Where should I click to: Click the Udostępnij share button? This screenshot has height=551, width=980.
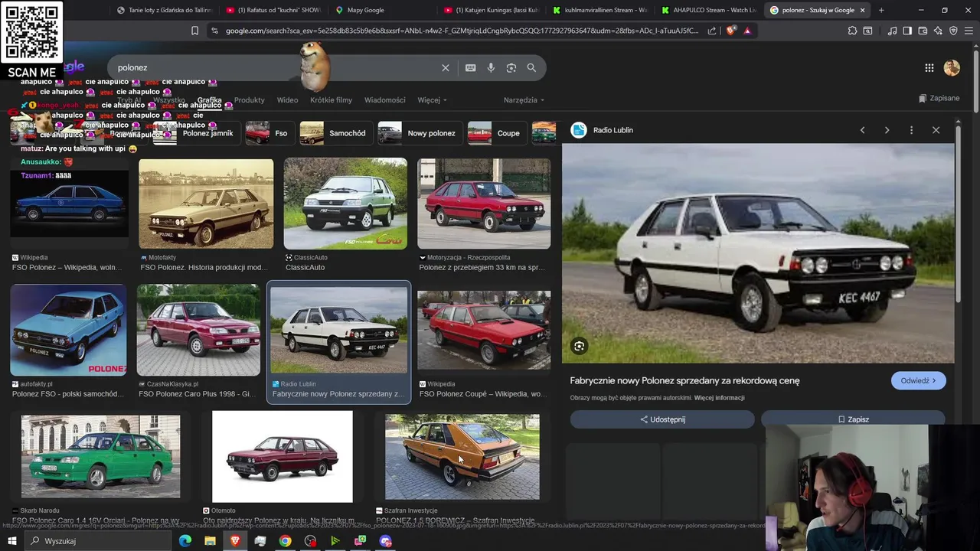pos(662,419)
